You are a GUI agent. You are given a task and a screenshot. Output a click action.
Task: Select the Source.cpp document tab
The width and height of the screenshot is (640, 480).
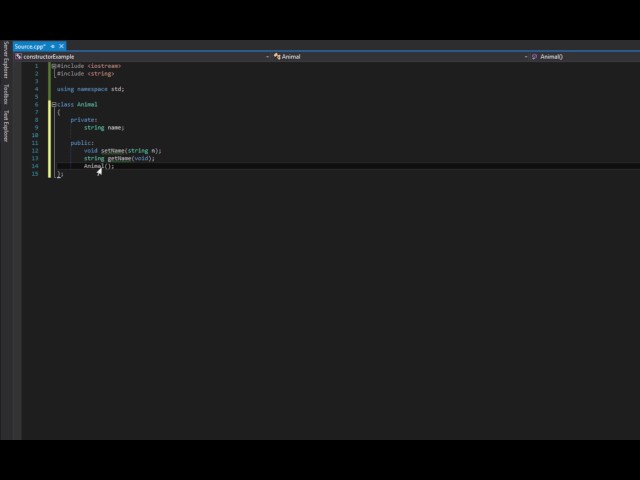pyautogui.click(x=30, y=47)
